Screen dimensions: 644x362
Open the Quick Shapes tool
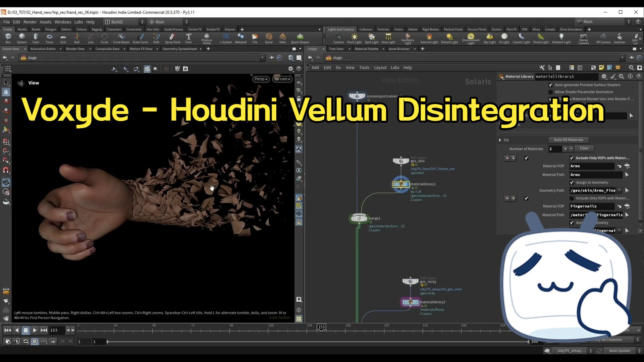coord(300,38)
